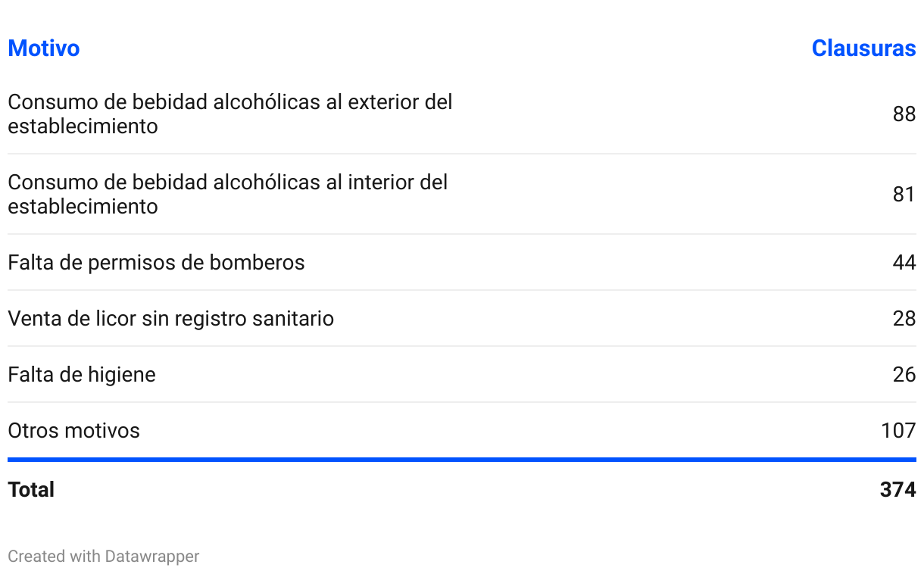Click the value 81 in Clausuras
Screen dimensions: 924x574
(904, 195)
